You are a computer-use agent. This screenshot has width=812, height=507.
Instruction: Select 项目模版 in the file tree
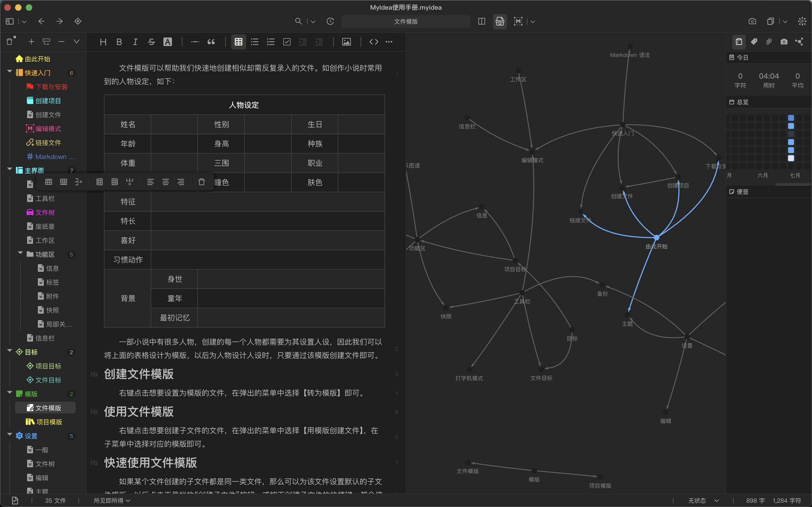click(49, 422)
